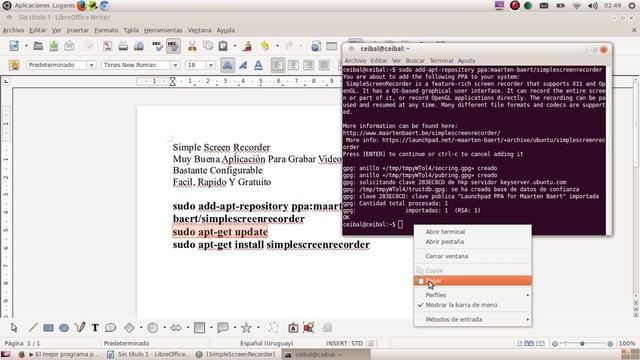Select the Stars shapes tool
Viewport: 640px width, 360px height.
tap(246, 327)
